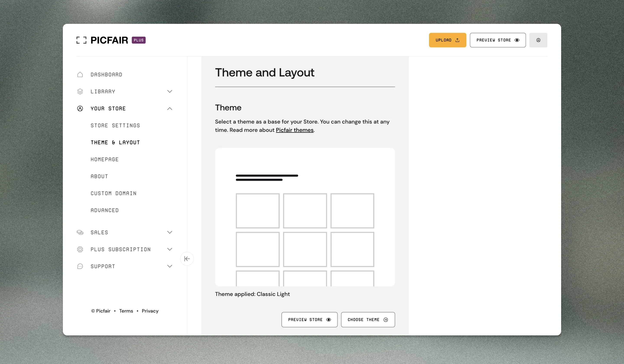The image size is (624, 364).
Task: Open Store Settings submenu item
Action: [x=115, y=125]
